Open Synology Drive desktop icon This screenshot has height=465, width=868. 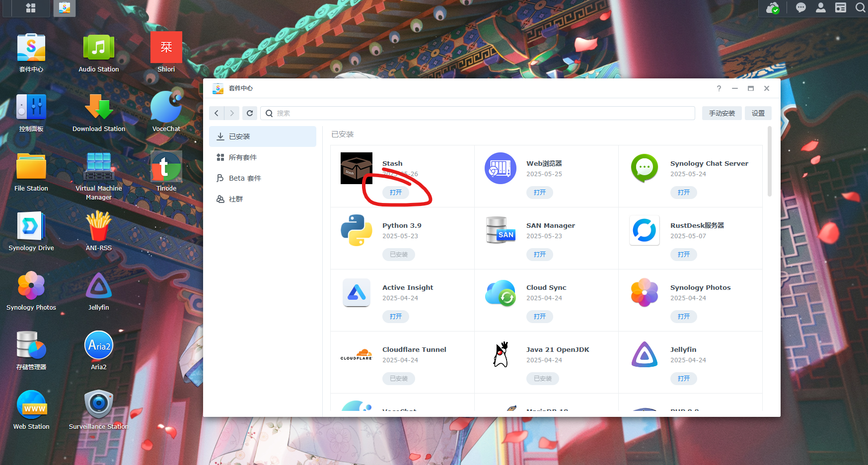click(x=31, y=227)
